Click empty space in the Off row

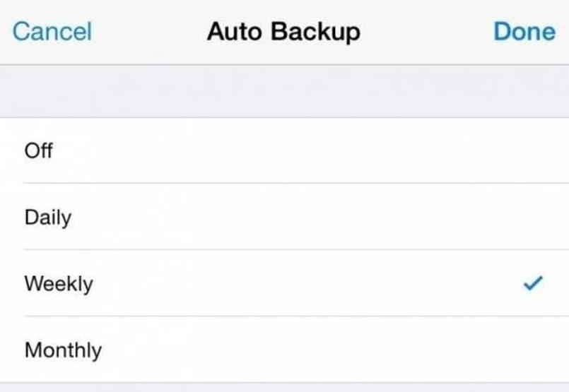318,150
